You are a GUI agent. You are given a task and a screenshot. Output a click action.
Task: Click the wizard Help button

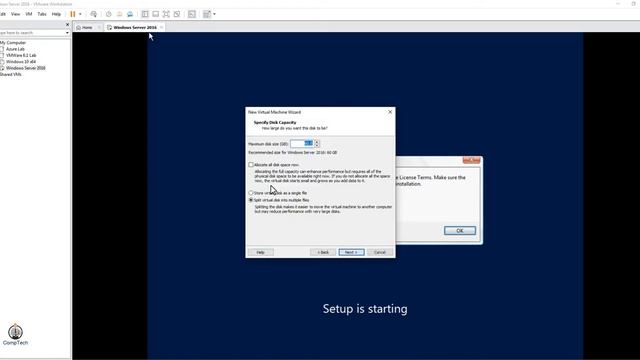[x=261, y=252]
